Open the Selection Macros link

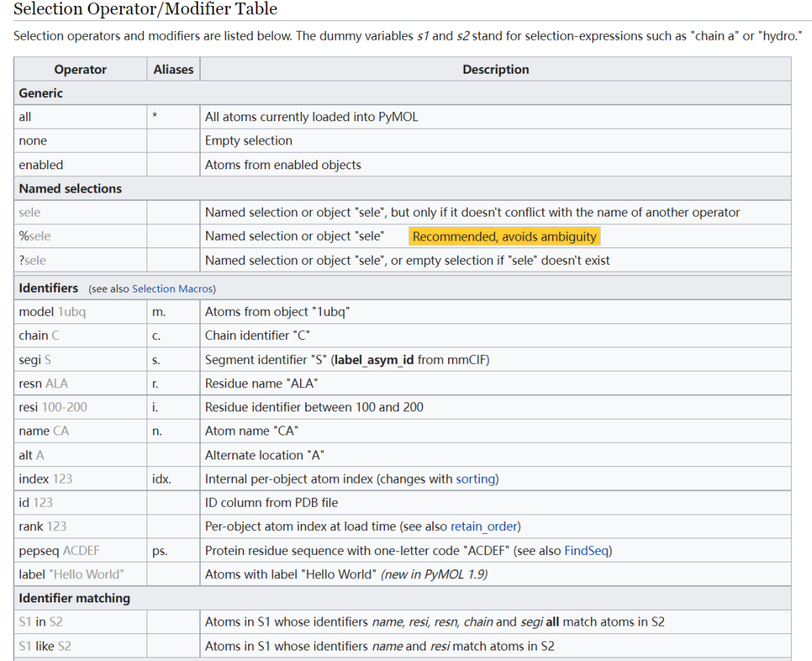pos(172,289)
